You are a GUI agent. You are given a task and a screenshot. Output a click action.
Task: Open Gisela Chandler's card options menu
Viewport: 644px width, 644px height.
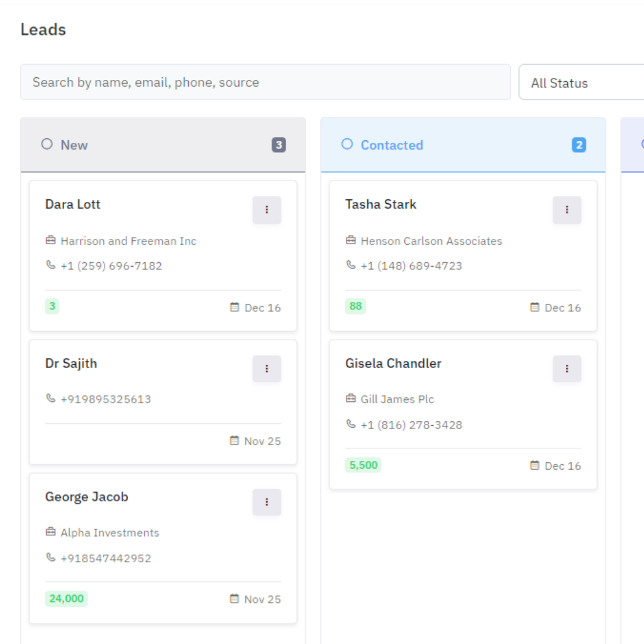point(567,369)
